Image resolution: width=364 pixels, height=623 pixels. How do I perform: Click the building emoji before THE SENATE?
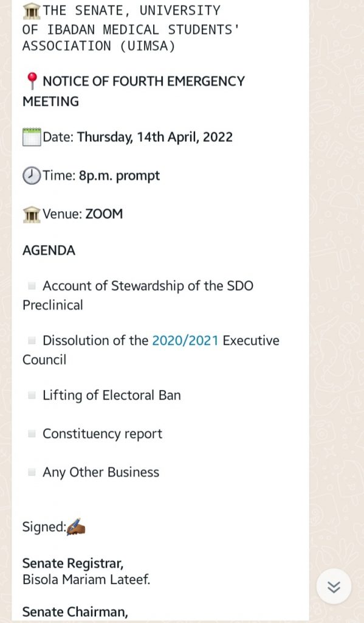(32, 11)
